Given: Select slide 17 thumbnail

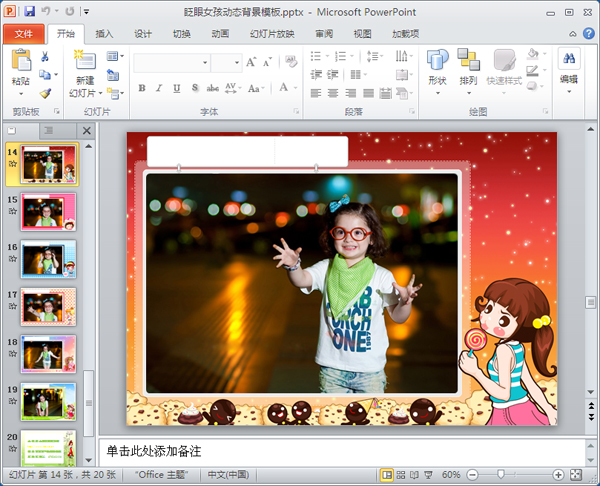Looking at the screenshot, I should point(48,307).
